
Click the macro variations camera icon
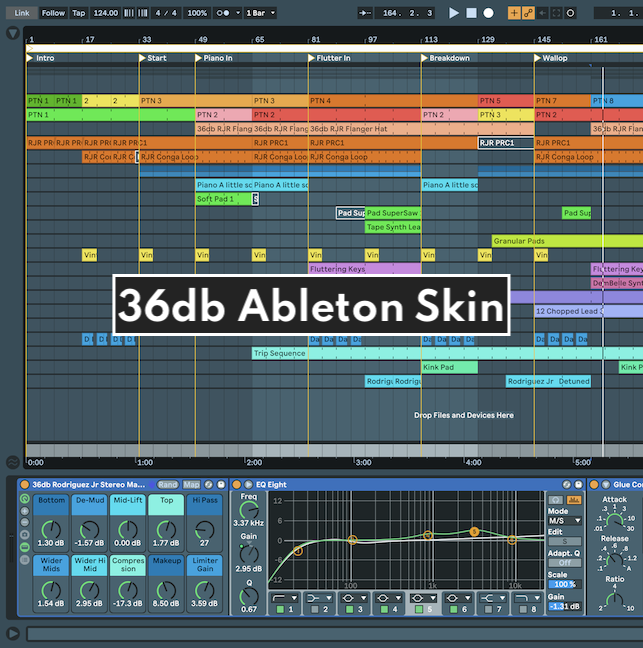[x=25, y=535]
